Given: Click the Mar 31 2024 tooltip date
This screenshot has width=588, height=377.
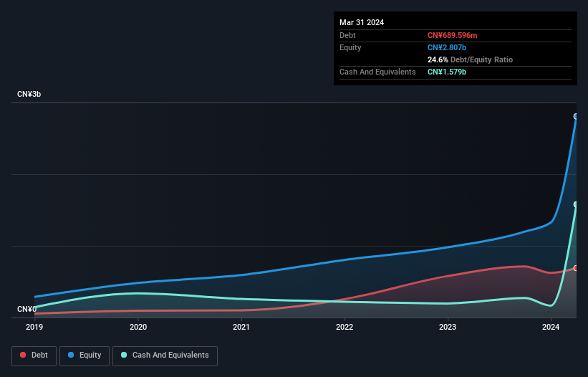Looking at the screenshot, I should [x=362, y=22].
